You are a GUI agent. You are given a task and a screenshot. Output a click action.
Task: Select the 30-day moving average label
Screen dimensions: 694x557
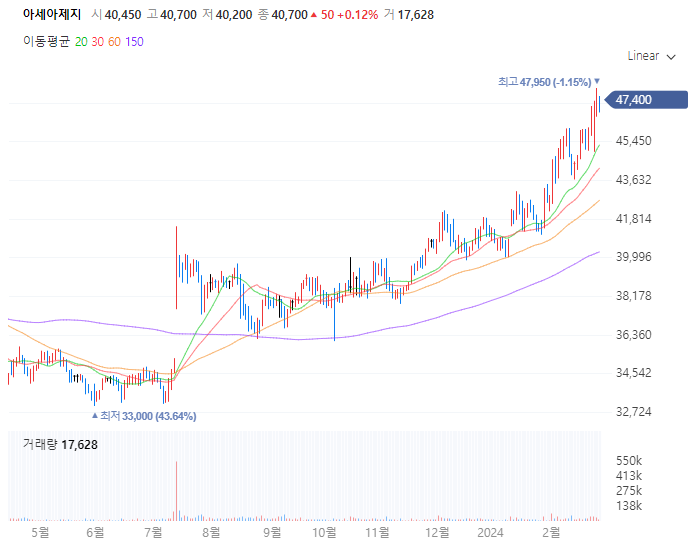point(97,42)
